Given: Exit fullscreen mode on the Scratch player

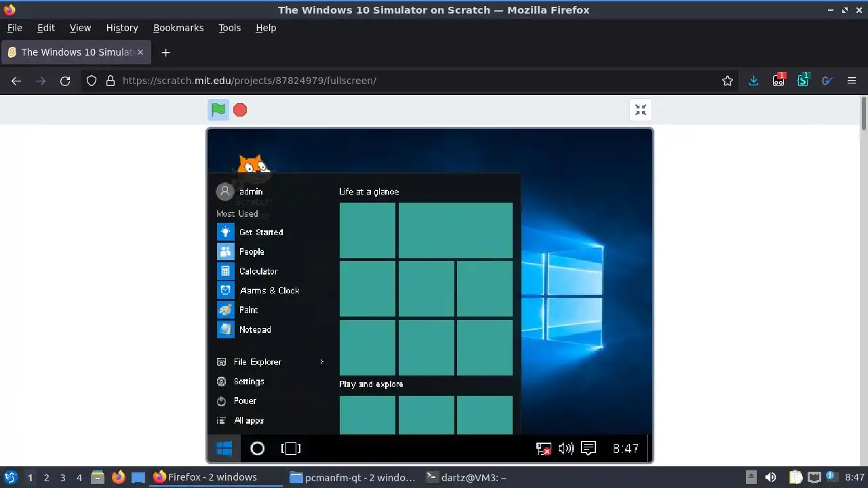Looking at the screenshot, I should click(x=641, y=110).
